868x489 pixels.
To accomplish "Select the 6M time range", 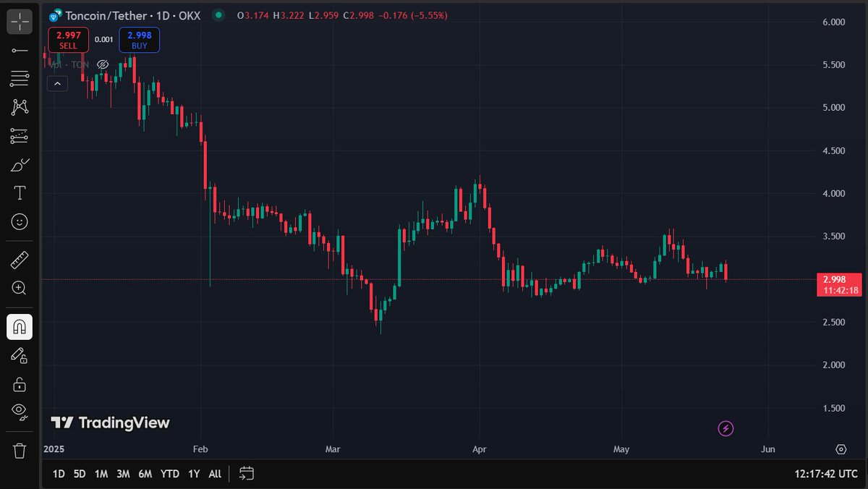I will click(145, 474).
